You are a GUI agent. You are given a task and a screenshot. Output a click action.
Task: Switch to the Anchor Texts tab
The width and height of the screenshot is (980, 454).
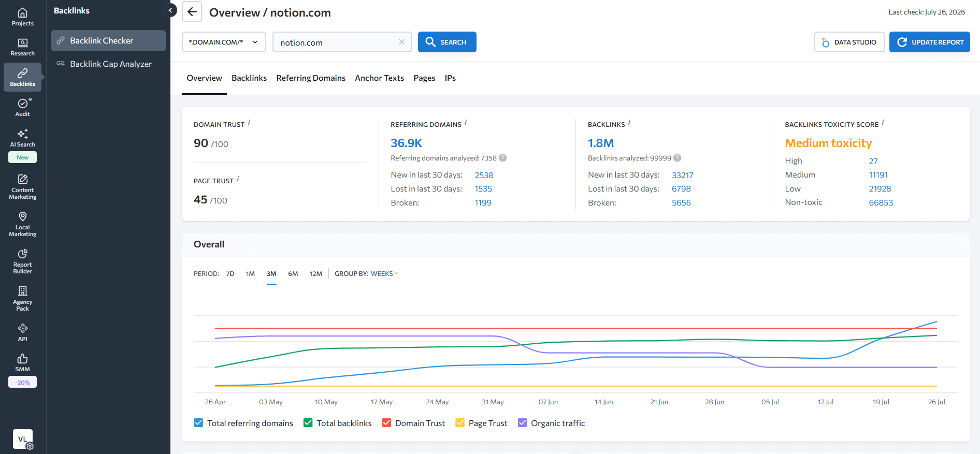pos(379,78)
